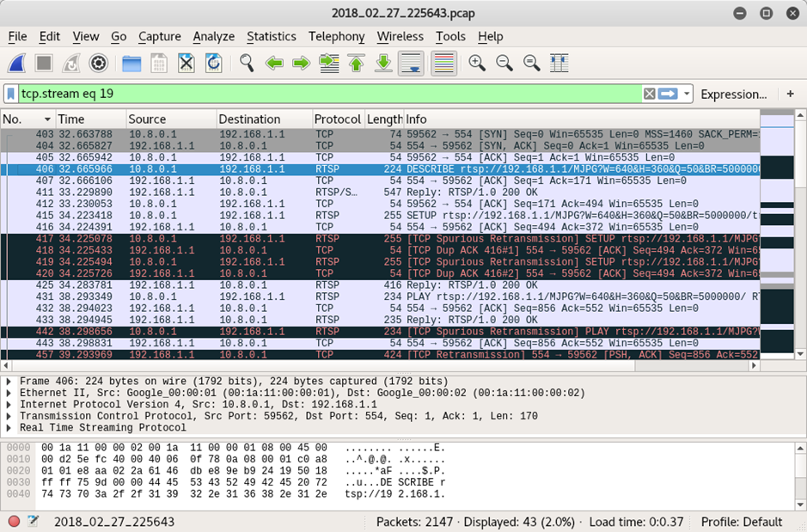Click the find packet magnifier icon
807x532 pixels.
point(247,63)
